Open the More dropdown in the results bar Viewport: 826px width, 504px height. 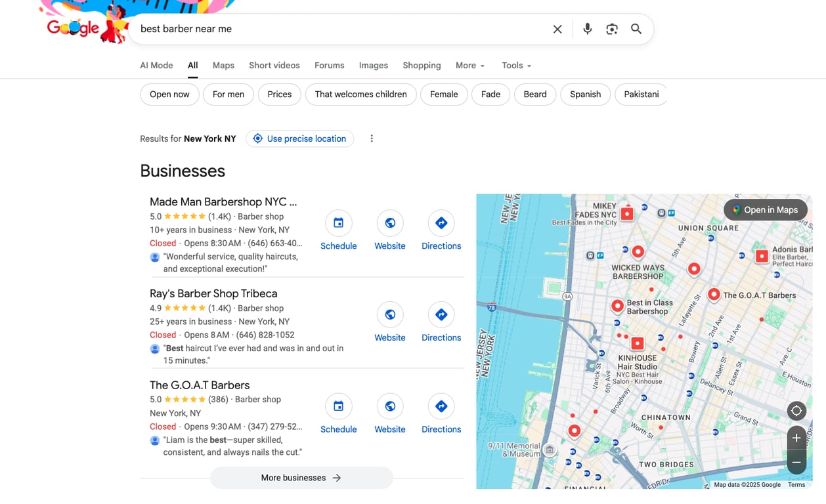click(469, 65)
